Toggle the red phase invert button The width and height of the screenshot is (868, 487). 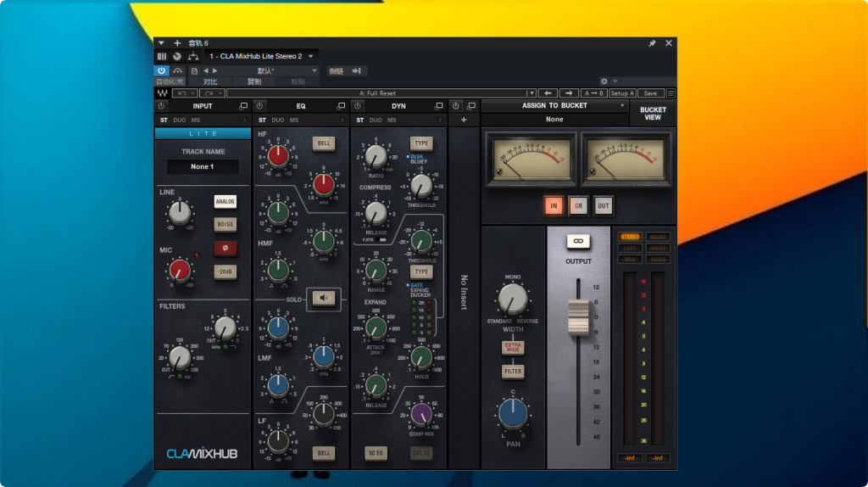[225, 249]
